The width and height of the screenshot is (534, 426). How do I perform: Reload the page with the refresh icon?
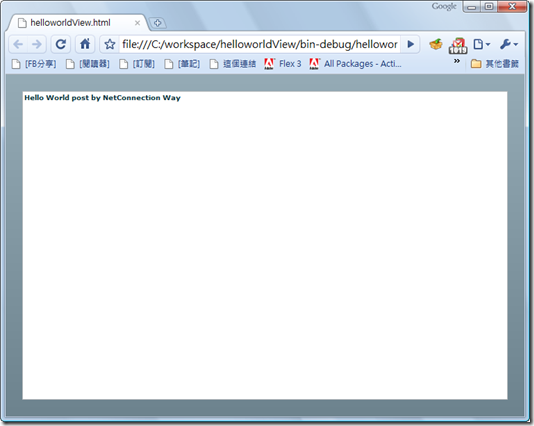coord(61,44)
